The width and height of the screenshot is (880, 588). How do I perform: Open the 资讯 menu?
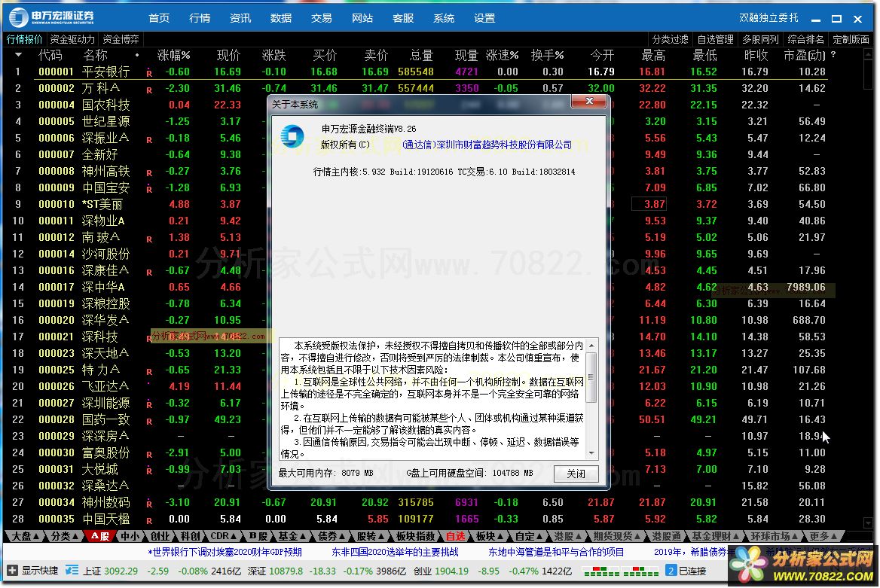click(x=240, y=18)
